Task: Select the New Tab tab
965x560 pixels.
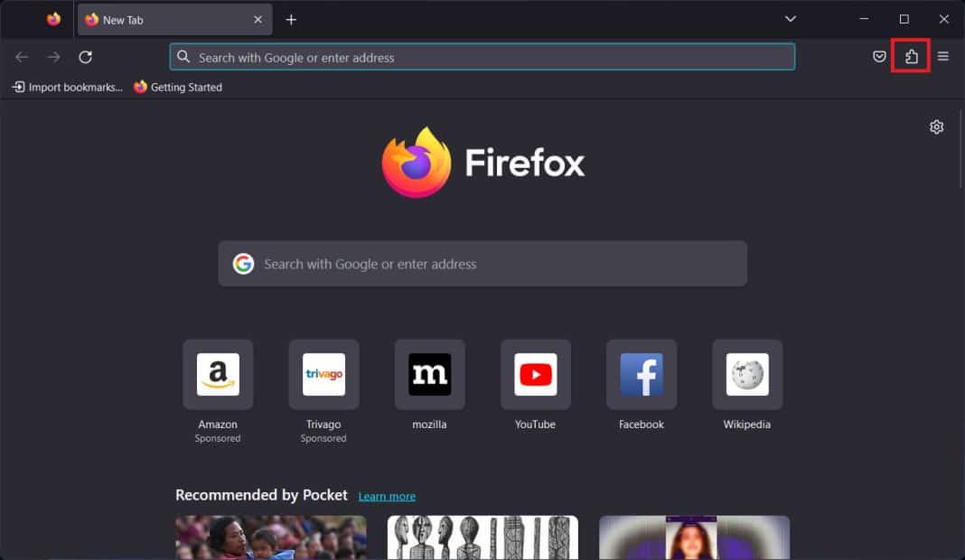Action: 163,19
